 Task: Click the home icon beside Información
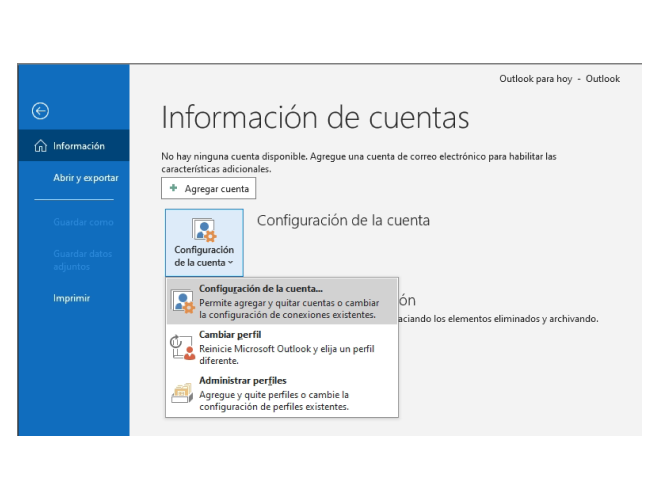(x=41, y=146)
